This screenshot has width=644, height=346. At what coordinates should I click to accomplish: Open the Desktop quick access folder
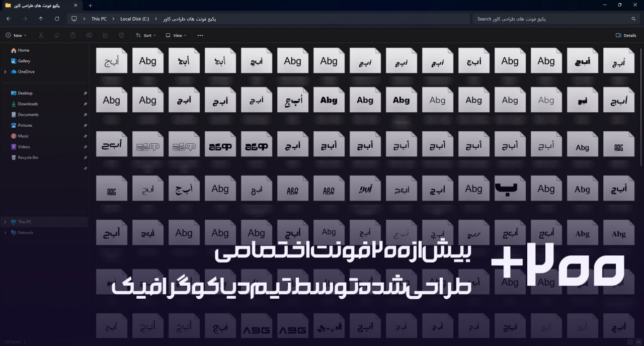click(22, 93)
